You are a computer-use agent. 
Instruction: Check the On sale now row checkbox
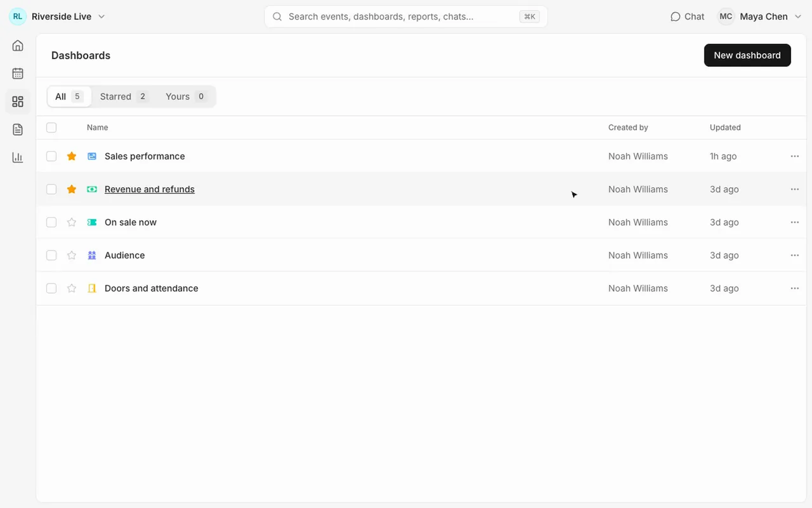click(51, 222)
